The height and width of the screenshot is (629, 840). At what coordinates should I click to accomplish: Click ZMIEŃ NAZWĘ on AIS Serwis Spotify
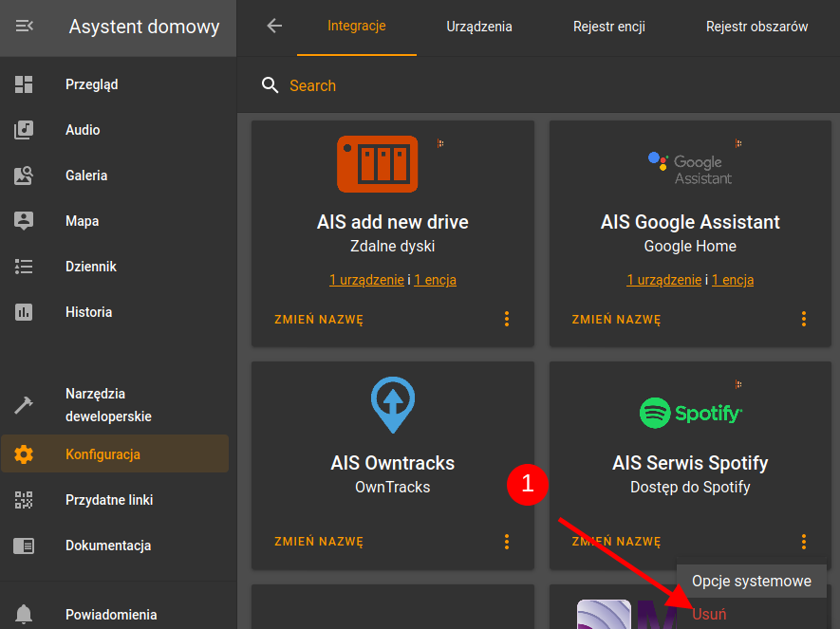(x=616, y=542)
